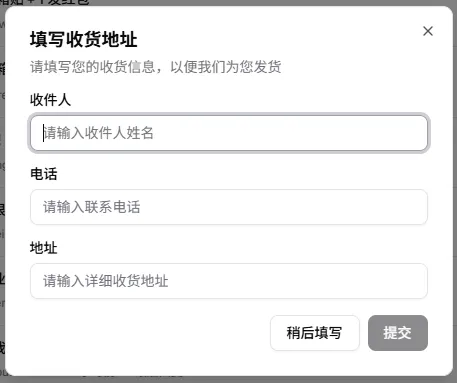The height and width of the screenshot is (383, 457).
Task: Click the 电话 field label
Action: click(x=44, y=174)
